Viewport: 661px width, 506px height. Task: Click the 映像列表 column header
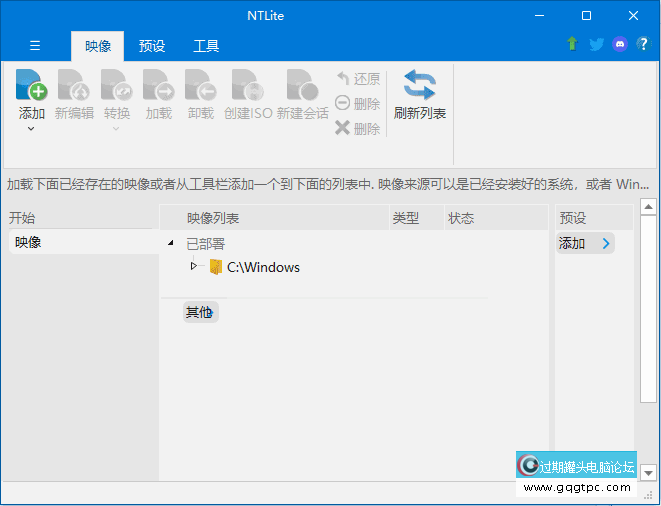pos(213,218)
